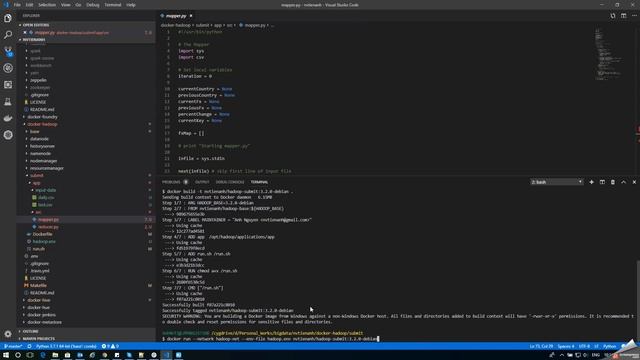Click the master branch in status bar
Screen dimensions: 640x360
coord(13,346)
